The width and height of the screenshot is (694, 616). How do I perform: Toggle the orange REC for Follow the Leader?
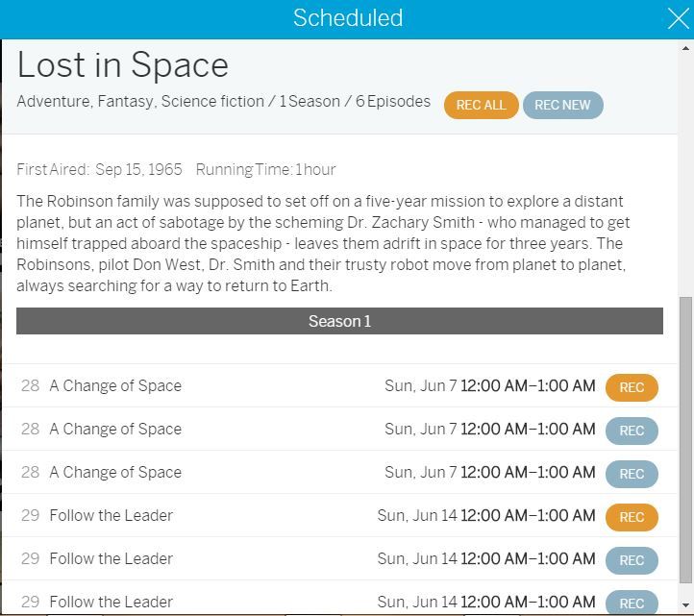point(632,517)
